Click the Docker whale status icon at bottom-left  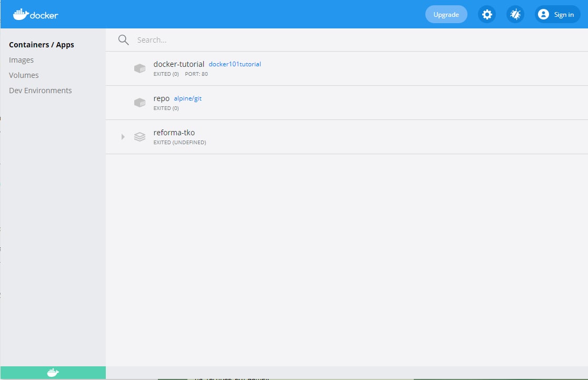[x=53, y=373]
